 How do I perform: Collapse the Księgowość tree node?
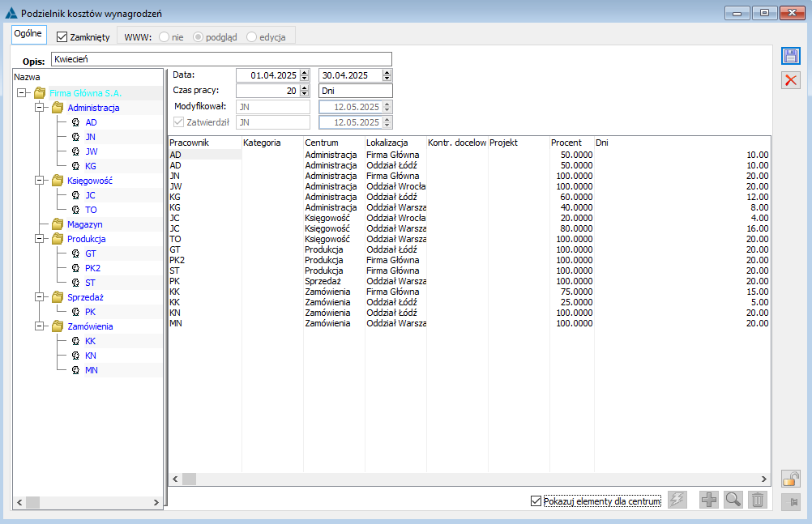click(x=40, y=181)
